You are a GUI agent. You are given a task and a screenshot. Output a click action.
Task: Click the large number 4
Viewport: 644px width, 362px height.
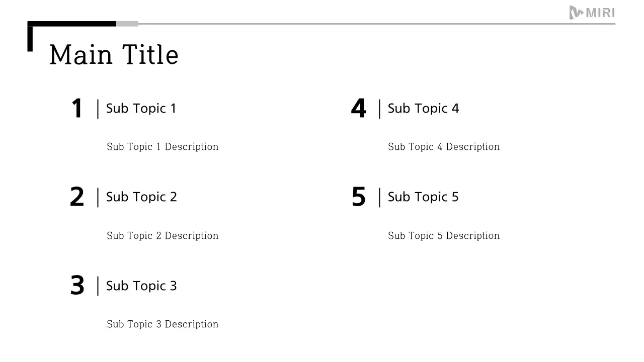coord(358,109)
